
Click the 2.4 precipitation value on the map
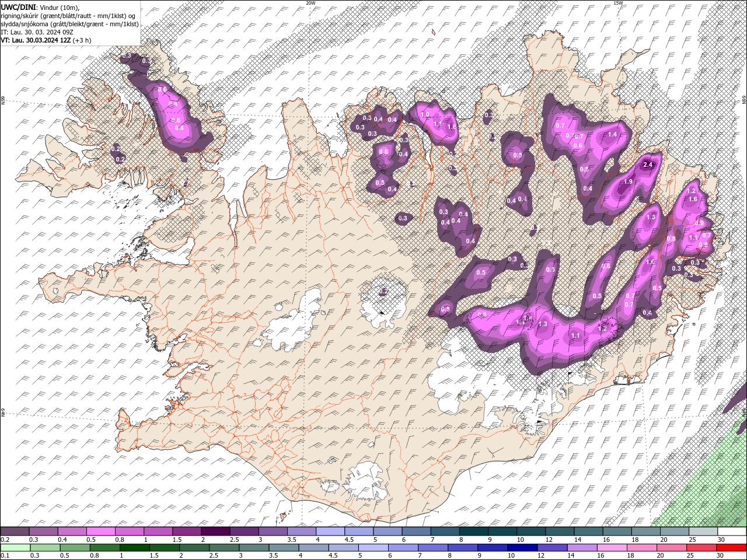click(x=647, y=165)
